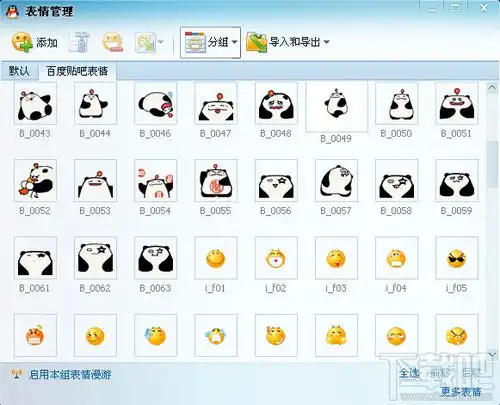Select angry orange face in bottom row
Image resolution: width=500 pixels, height=405 pixels.
[35, 335]
